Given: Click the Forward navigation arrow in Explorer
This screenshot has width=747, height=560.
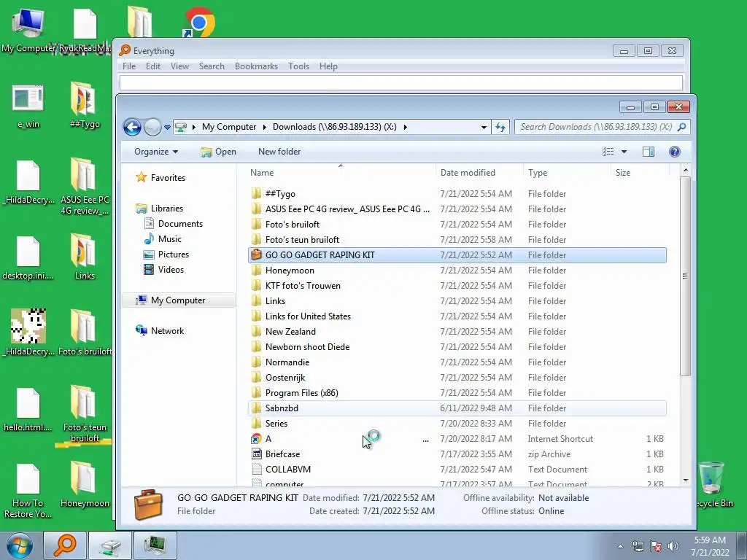Looking at the screenshot, I should pos(152,127).
